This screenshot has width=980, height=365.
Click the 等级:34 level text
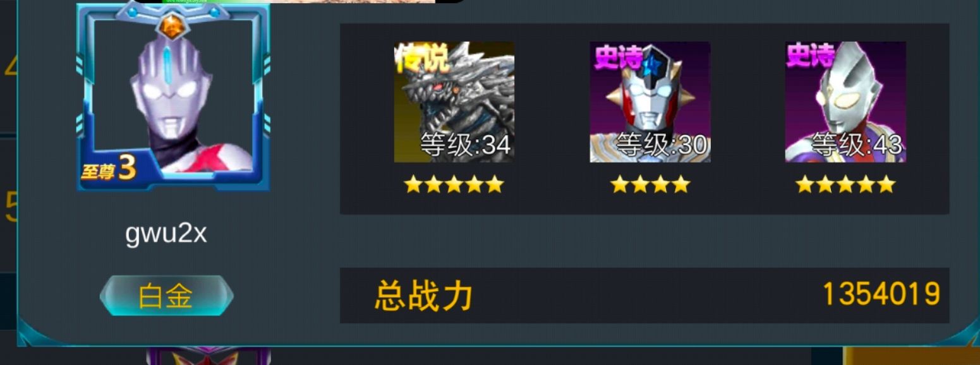coord(466,146)
